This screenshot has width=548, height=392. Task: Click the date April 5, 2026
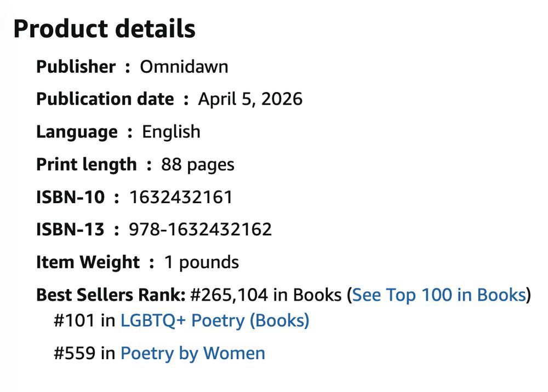250,99
